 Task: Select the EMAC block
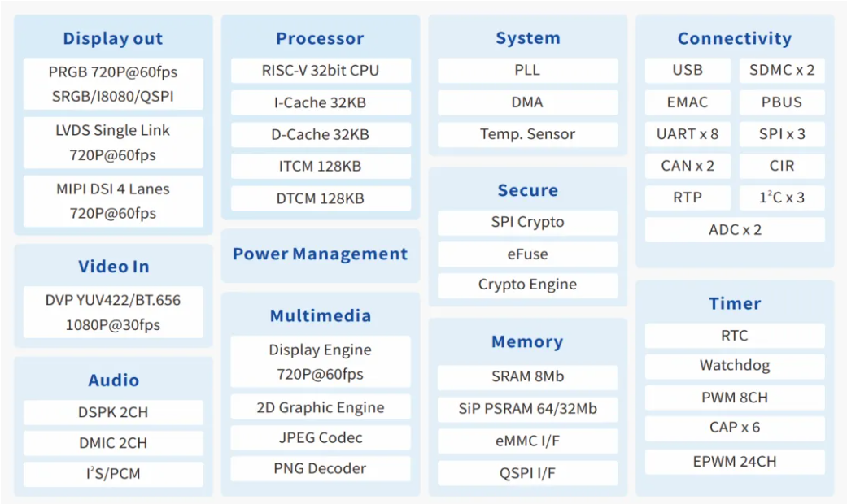coord(688,102)
